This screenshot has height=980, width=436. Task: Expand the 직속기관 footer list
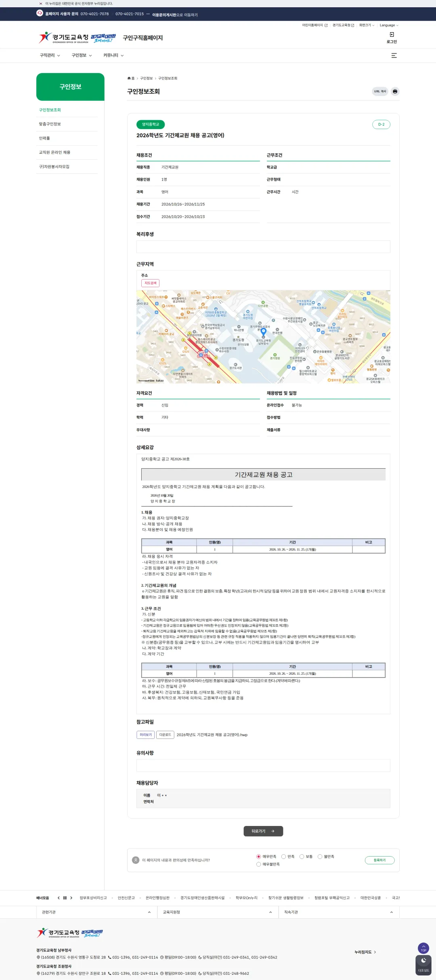pyautogui.click(x=339, y=912)
